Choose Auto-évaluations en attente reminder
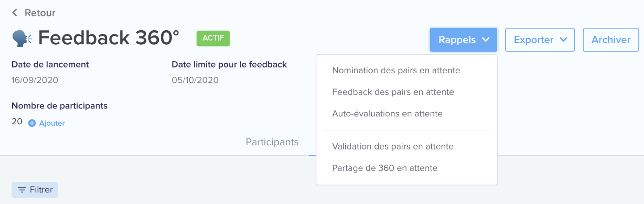 coord(388,114)
